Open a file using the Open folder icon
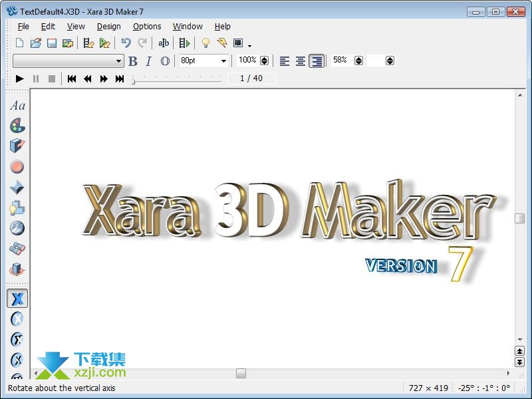The height and width of the screenshot is (399, 532). [x=36, y=43]
